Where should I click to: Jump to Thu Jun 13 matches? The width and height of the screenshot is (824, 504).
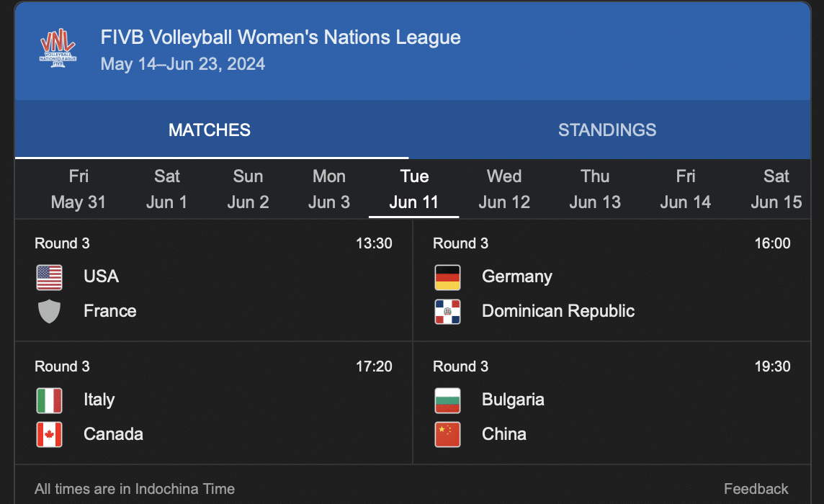coord(595,189)
